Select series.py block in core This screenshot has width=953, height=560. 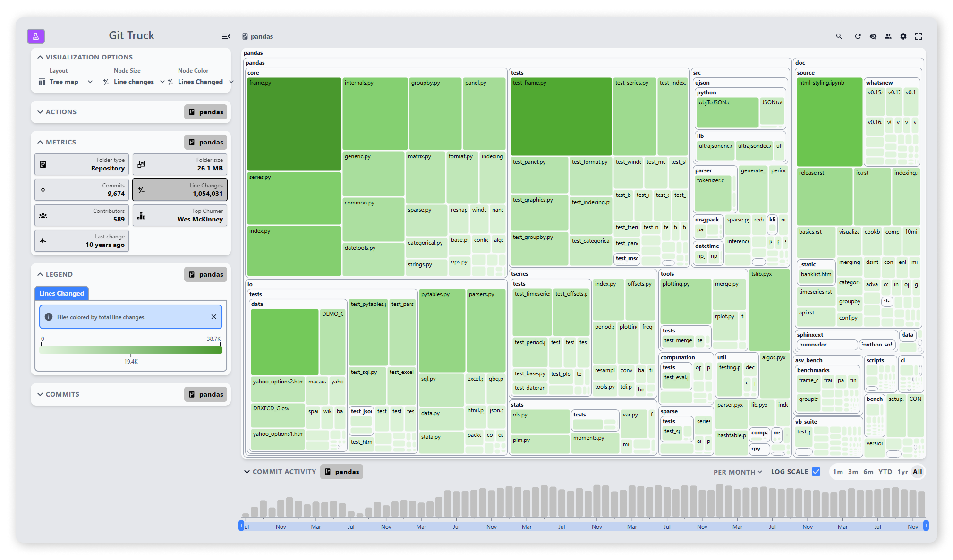coord(294,198)
